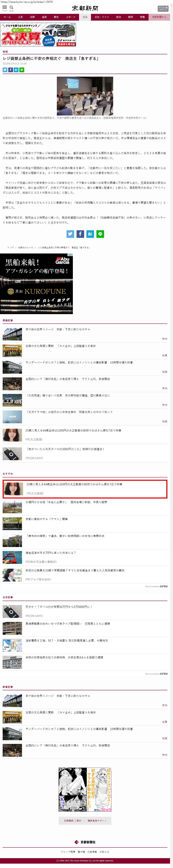Select the 文化・ライフ navigation tab
The image size is (173, 868).
[x=102, y=17]
